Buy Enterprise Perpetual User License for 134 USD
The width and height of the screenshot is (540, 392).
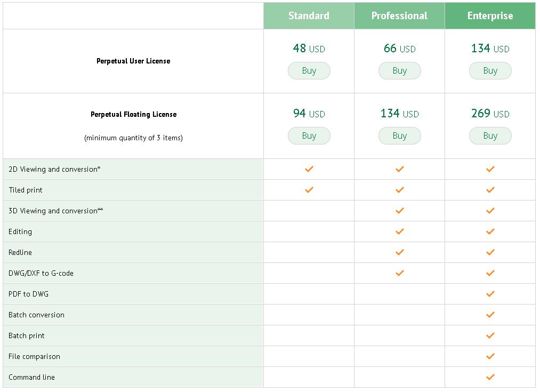pyautogui.click(x=490, y=71)
